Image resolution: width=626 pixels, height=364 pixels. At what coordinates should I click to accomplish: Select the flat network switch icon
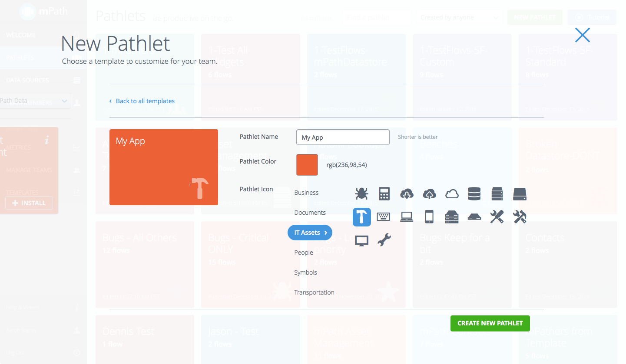474,217
